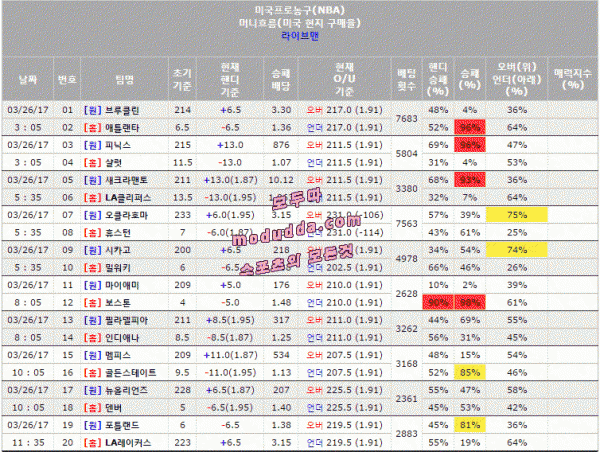Select team name 필라델피아
600x452 pixels.
click(126, 320)
